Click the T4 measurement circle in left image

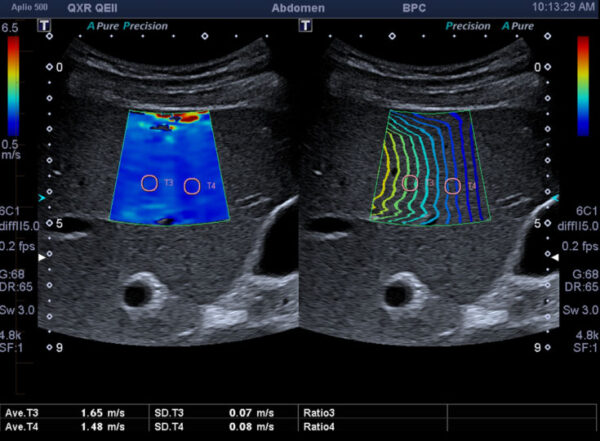pyautogui.click(x=192, y=185)
